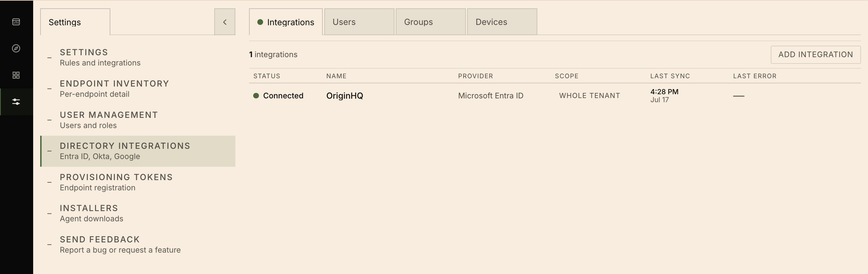Image resolution: width=868 pixels, height=274 pixels.
Task: Open the dashboard icon in sidebar
Action: click(16, 22)
